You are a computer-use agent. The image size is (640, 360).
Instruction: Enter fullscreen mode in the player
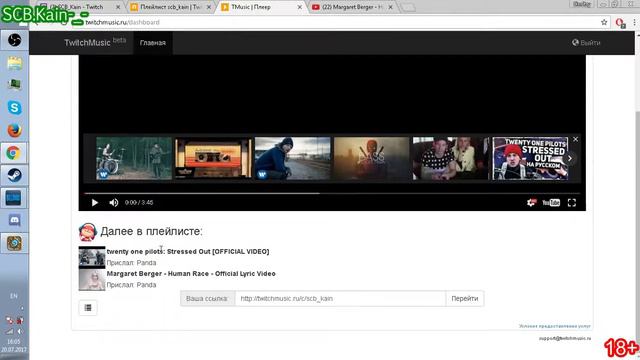coord(572,202)
